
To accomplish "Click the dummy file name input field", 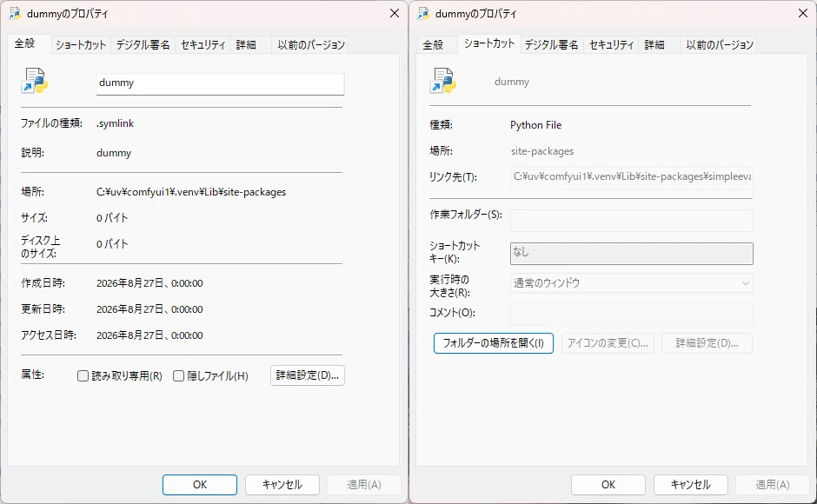I will [220, 84].
